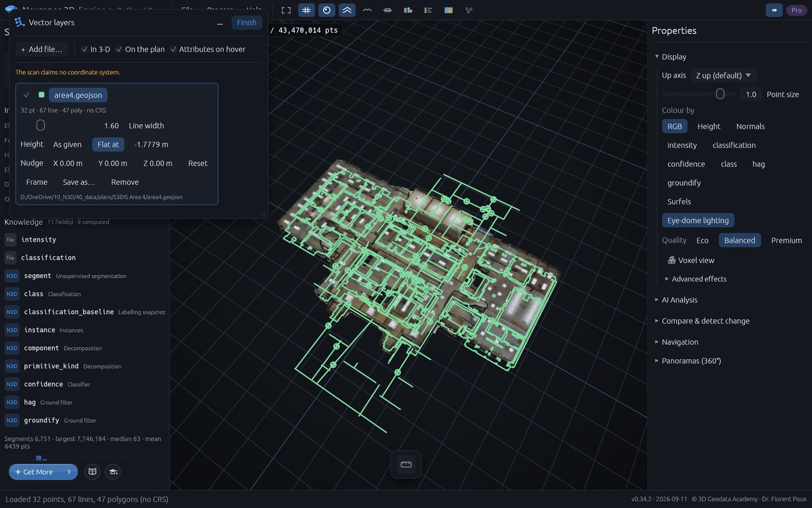Viewport: 812px width, 508px height.
Task: Open the graduation cap tutorials icon
Action: click(113, 471)
